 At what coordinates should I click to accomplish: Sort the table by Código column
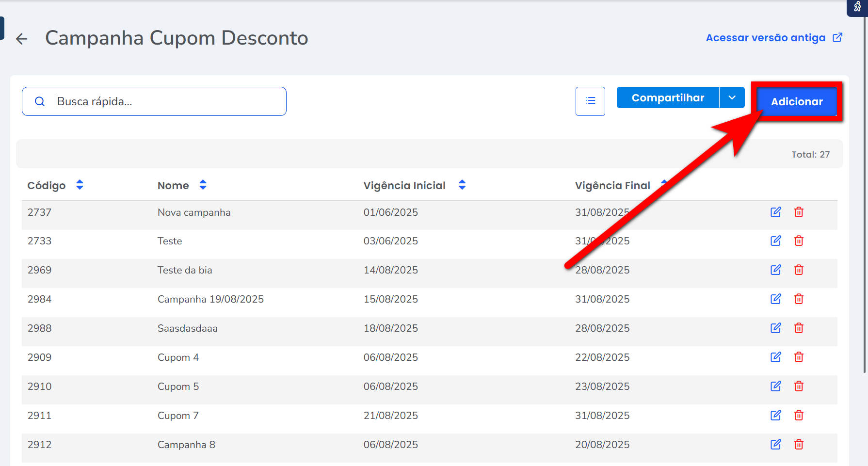tap(80, 185)
